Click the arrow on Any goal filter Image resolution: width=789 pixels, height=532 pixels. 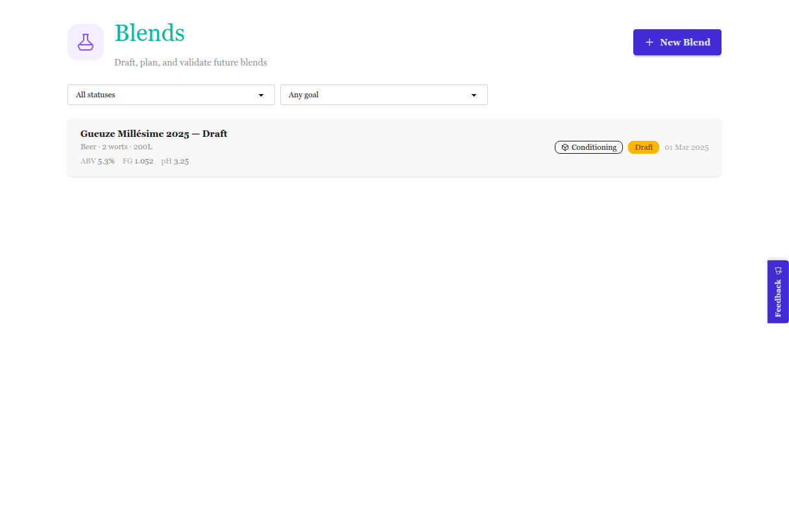[x=474, y=95]
